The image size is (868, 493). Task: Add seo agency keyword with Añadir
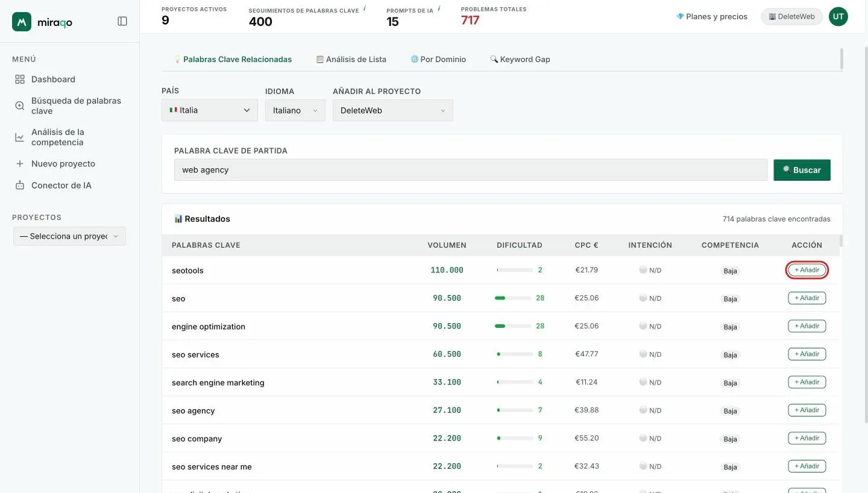point(807,410)
